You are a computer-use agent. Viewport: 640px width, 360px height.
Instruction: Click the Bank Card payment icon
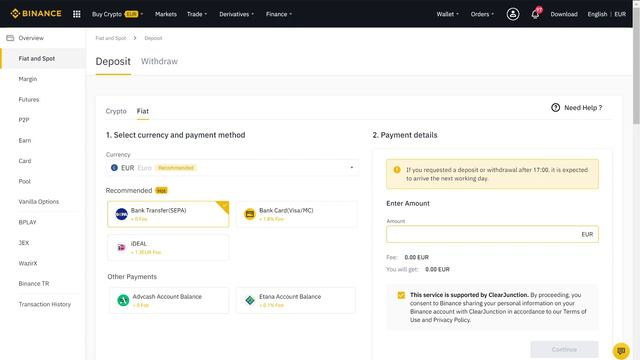[x=249, y=214]
